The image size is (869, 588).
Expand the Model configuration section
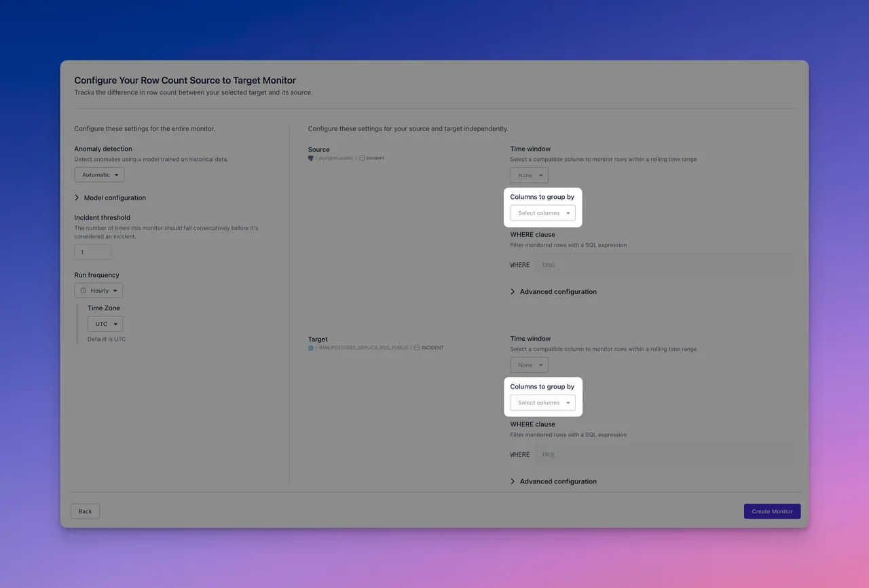click(x=110, y=198)
